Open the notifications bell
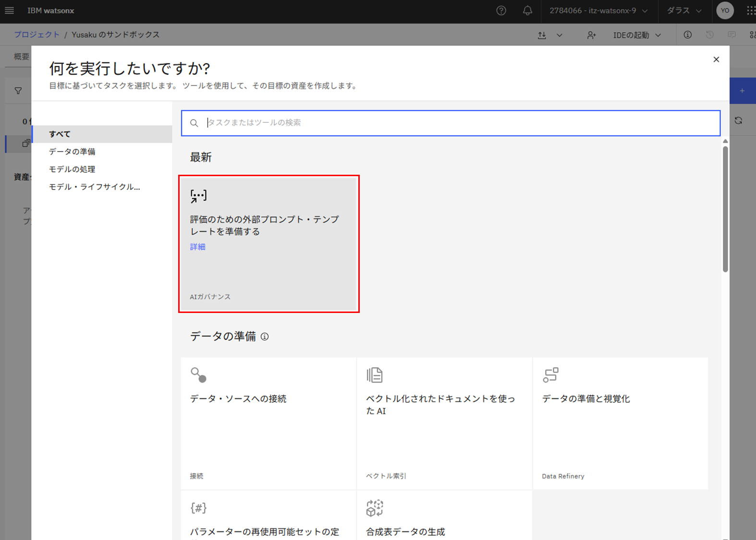Screen dimensions: 756x540 527,11
